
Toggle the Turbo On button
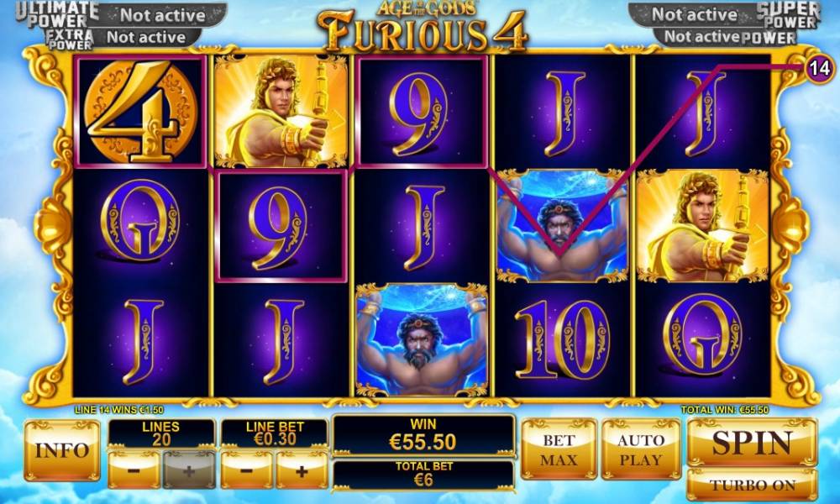[752, 485]
